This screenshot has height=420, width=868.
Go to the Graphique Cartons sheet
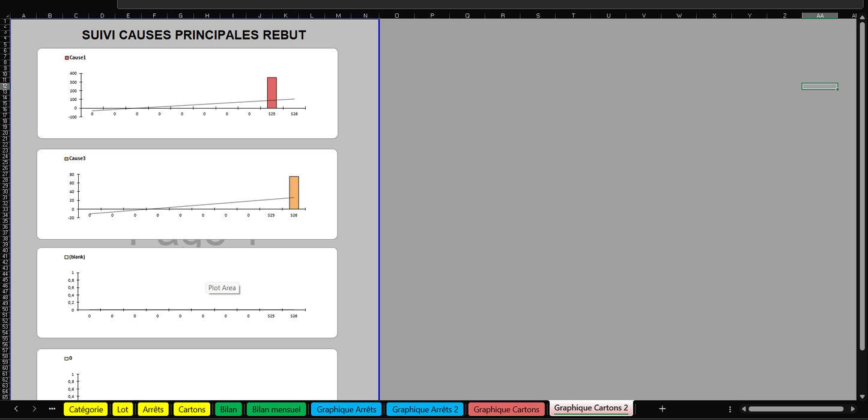tap(506, 409)
